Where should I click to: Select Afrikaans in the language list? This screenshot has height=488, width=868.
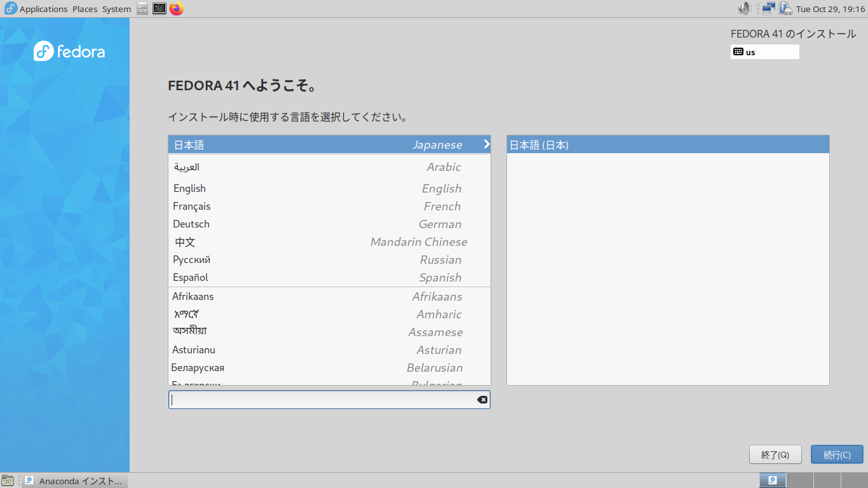(329, 297)
